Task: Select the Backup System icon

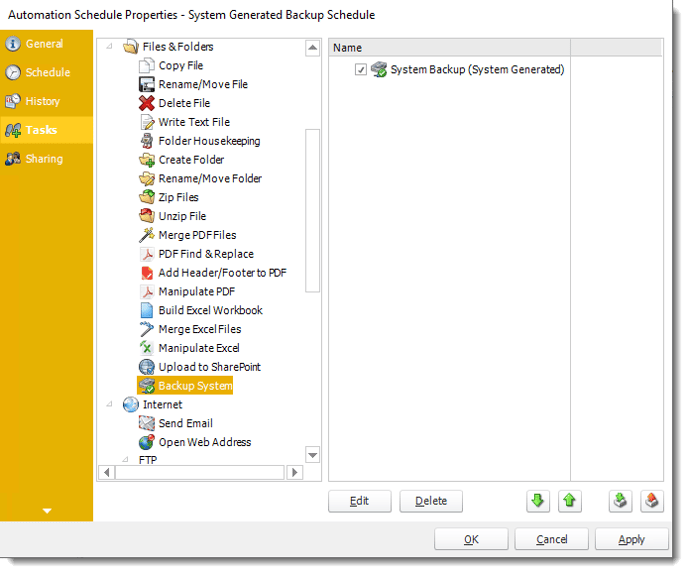Action: pyautogui.click(x=147, y=386)
